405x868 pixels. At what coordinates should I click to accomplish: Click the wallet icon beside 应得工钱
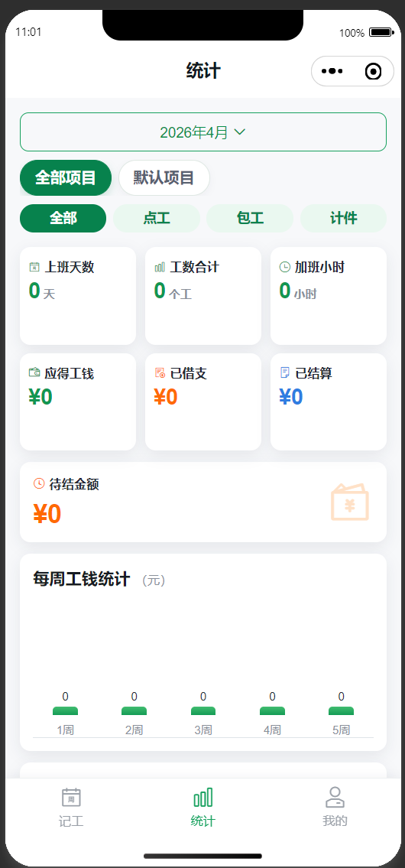point(34,373)
